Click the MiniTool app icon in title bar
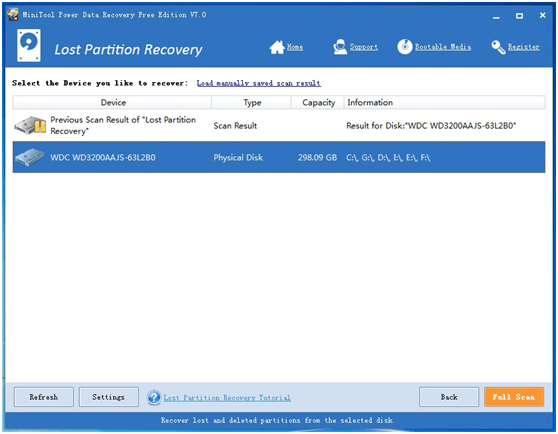 [13, 15]
